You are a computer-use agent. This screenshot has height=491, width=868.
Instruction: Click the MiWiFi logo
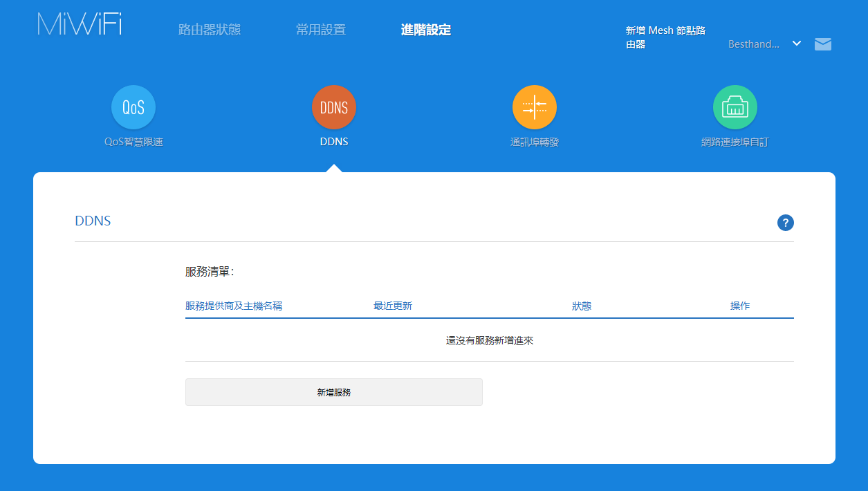pyautogui.click(x=80, y=24)
